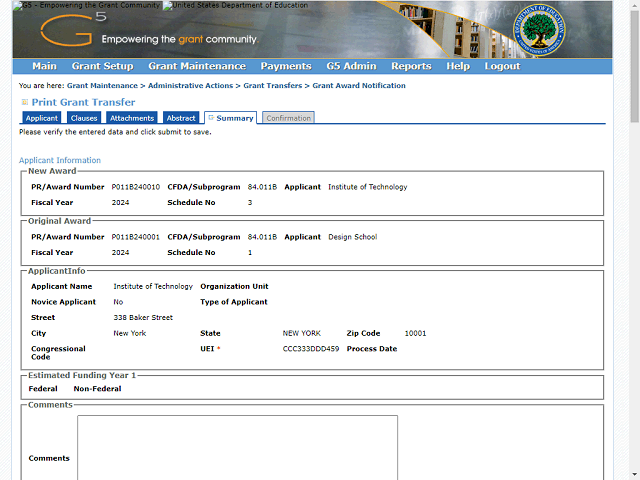This screenshot has width=640, height=480.
Task: Click the icon beside Print Grant Transfer
Action: 24,102
